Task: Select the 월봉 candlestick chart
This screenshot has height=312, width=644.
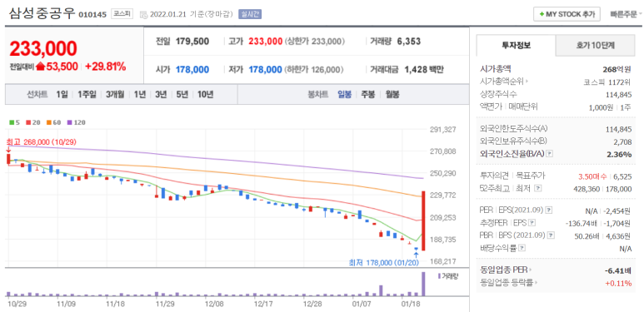Action: (392, 94)
